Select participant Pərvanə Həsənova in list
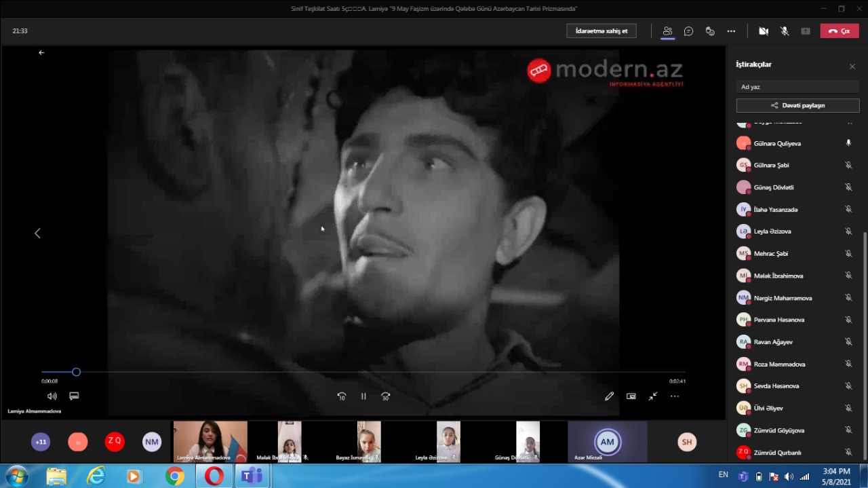Viewport: 868px width, 488px height. click(795, 320)
